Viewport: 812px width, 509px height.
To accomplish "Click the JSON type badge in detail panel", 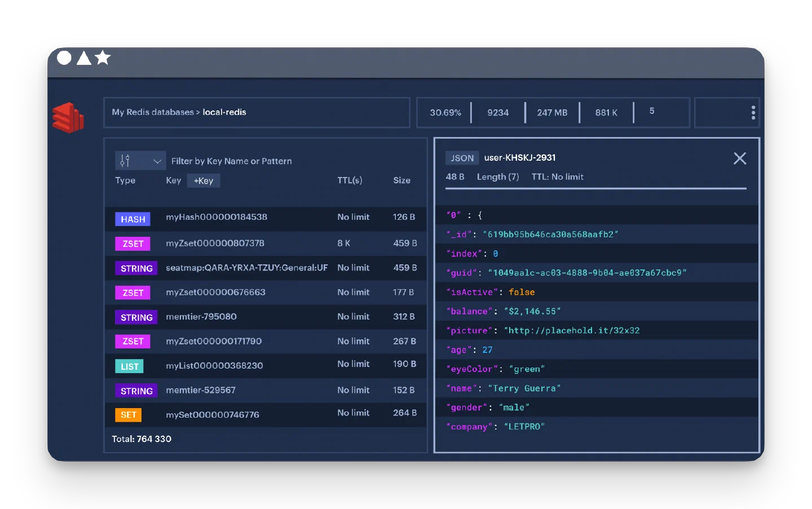I will (462, 158).
